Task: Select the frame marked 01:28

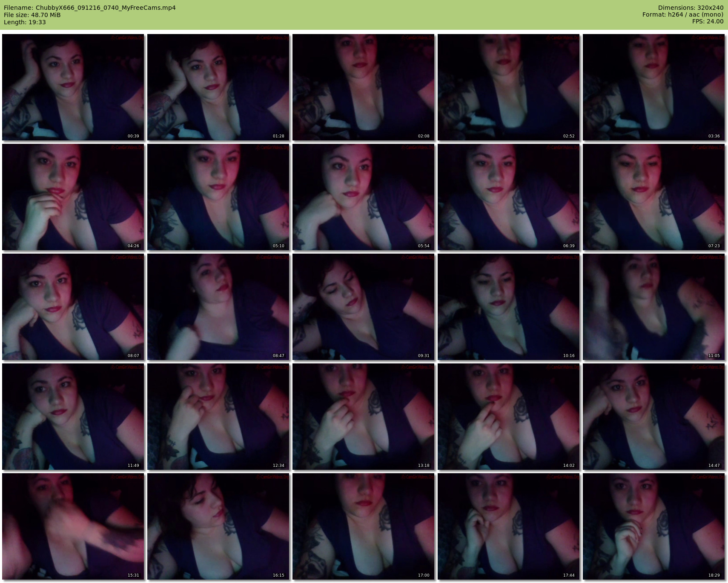Action: [218, 87]
